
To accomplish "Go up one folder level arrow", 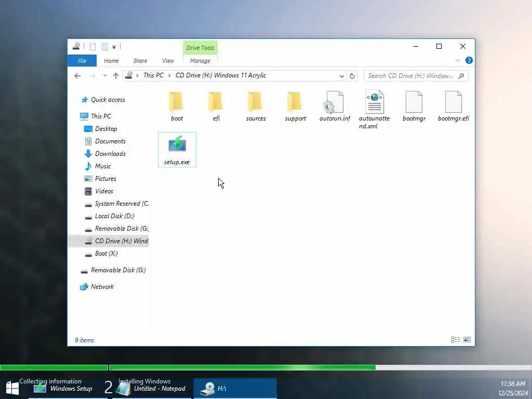I will [x=116, y=76].
